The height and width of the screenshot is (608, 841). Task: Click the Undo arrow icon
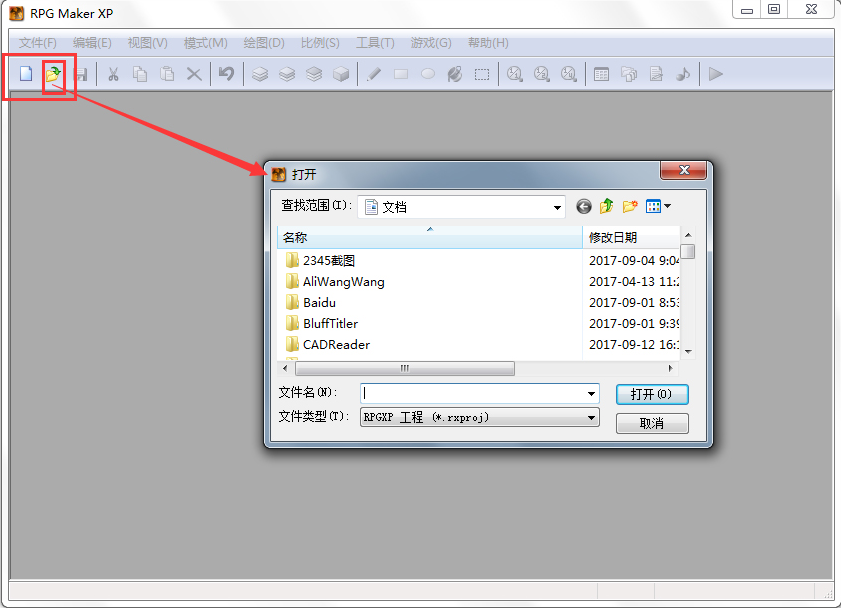pyautogui.click(x=228, y=74)
